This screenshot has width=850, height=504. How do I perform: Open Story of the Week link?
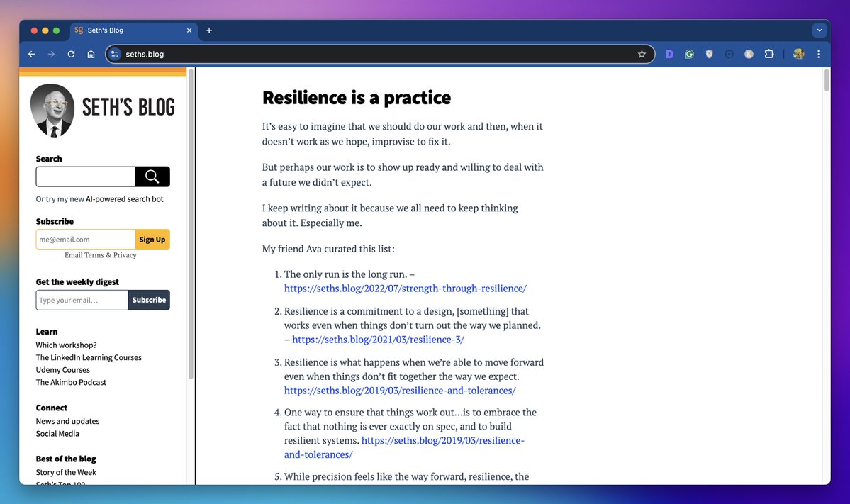tap(66, 473)
